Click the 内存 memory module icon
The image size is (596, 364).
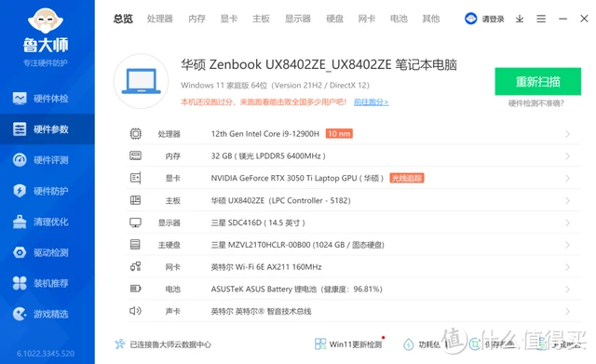(x=136, y=155)
